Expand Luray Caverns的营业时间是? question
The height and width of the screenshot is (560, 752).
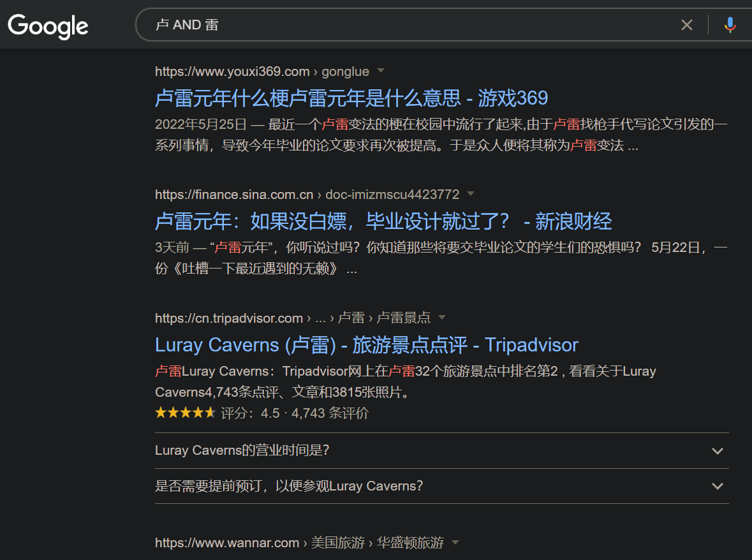pyautogui.click(x=442, y=451)
